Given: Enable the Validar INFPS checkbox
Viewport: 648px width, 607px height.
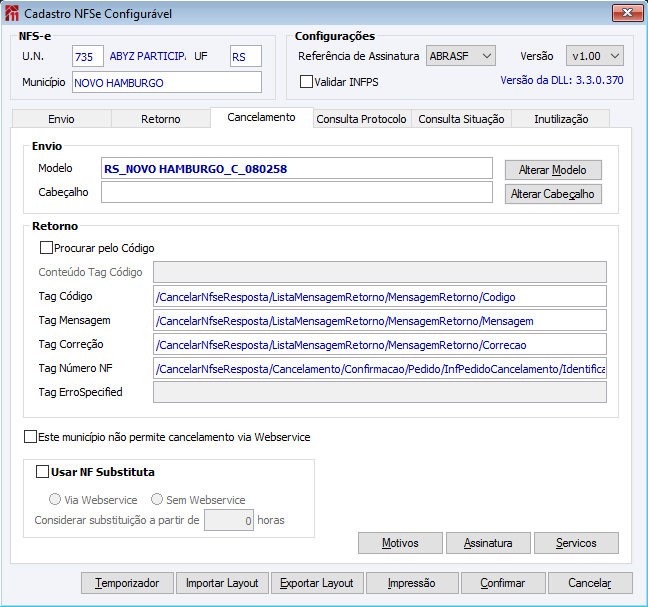Looking at the screenshot, I should [306, 81].
